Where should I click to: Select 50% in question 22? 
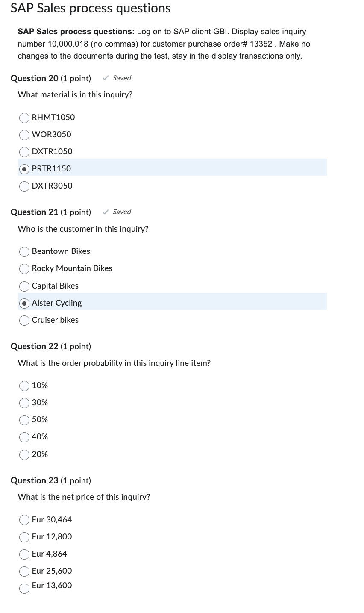coord(24,420)
